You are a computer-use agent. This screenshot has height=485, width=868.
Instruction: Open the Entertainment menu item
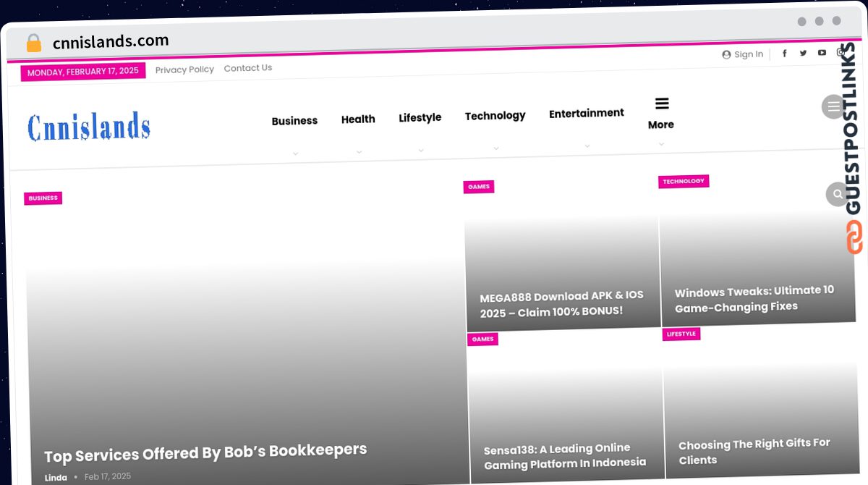coord(587,113)
